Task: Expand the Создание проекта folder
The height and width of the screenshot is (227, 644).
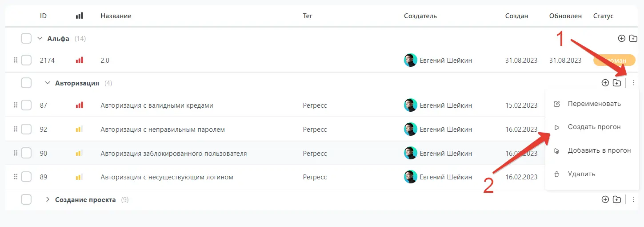Action: [x=47, y=200]
